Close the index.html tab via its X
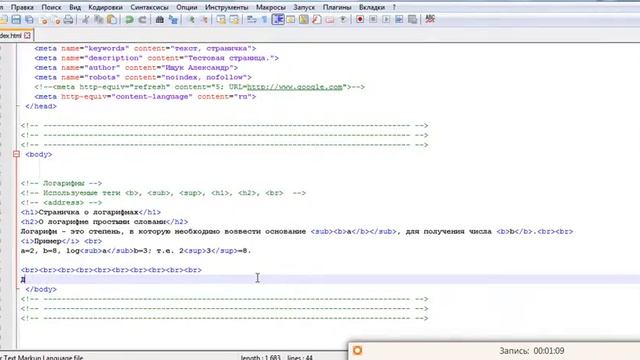 27,36
